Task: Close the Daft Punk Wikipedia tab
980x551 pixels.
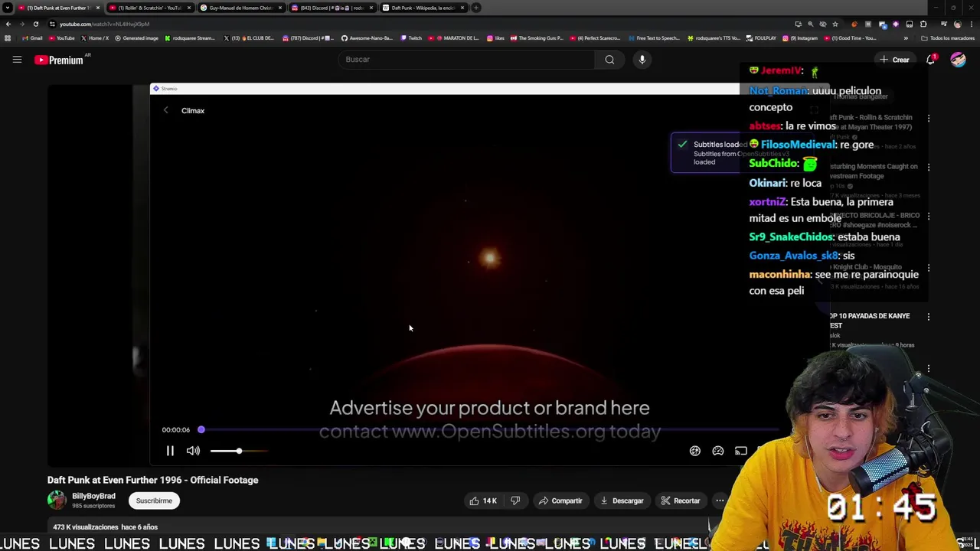Action: click(462, 8)
